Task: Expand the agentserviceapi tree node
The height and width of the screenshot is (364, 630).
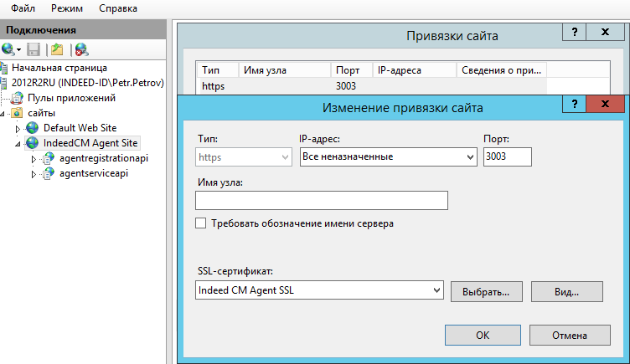Action: click(x=34, y=174)
